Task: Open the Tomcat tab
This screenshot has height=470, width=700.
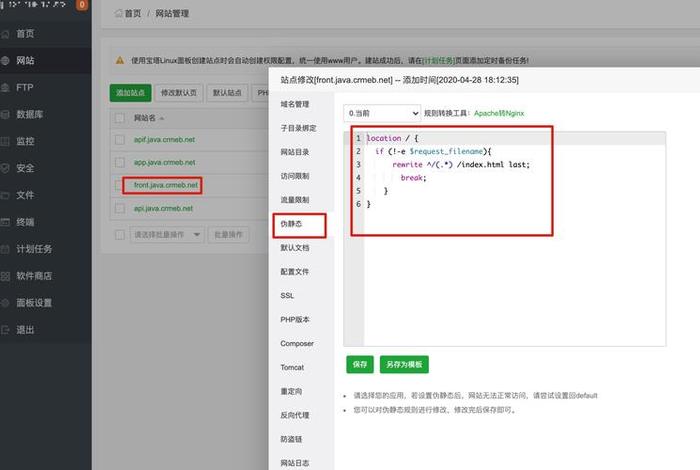Action: click(292, 367)
